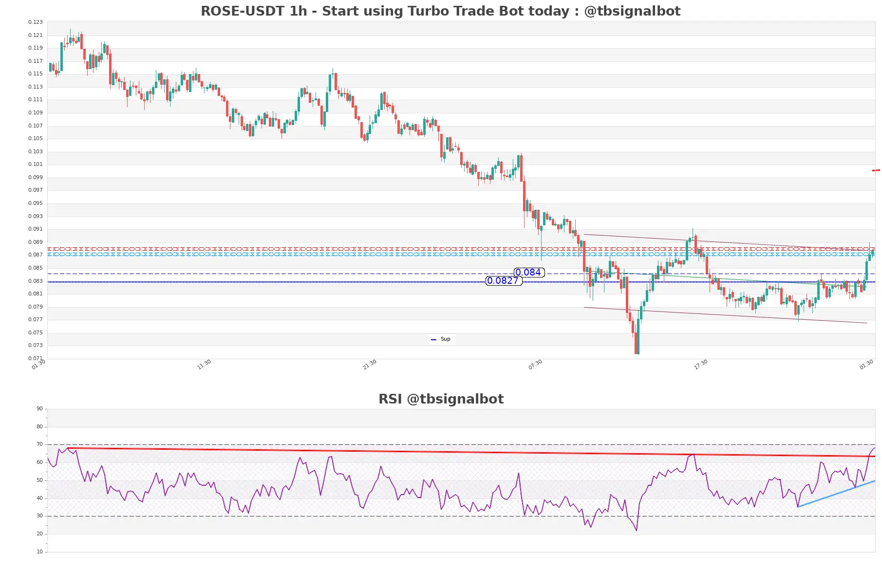The height and width of the screenshot is (588, 882).
Task: Click the 0.115 price axis label
Action: [35, 73]
